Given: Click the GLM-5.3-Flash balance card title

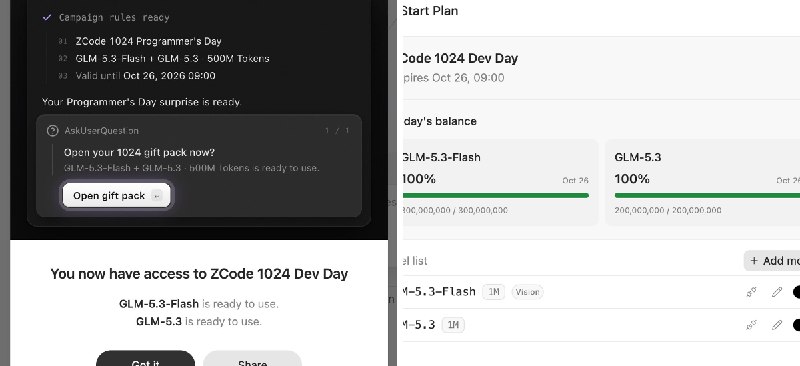Looking at the screenshot, I should (441, 157).
